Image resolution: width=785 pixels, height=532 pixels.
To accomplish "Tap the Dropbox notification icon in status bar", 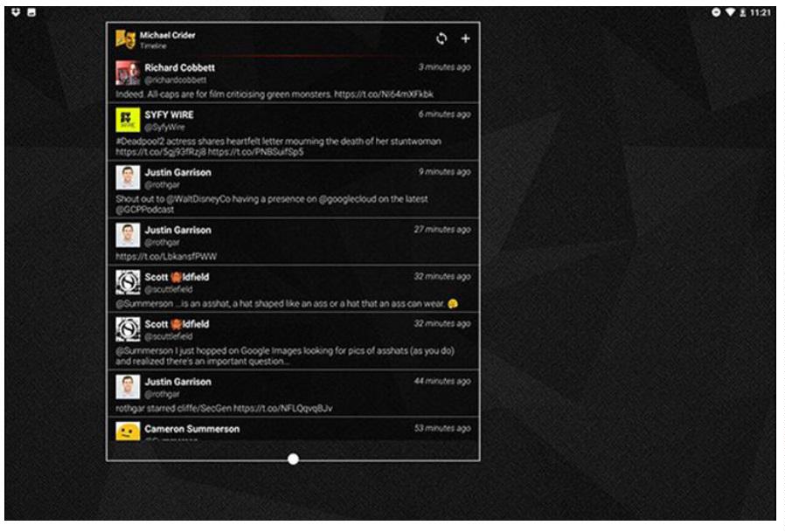I will coord(16,12).
